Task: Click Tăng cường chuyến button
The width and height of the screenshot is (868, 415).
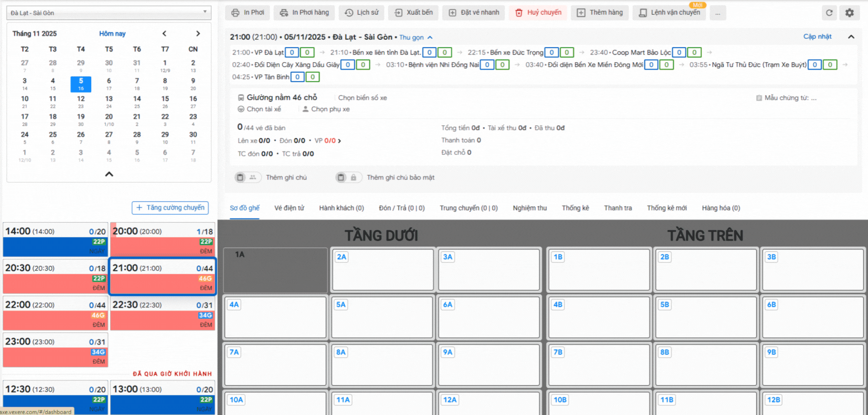Action: point(170,207)
